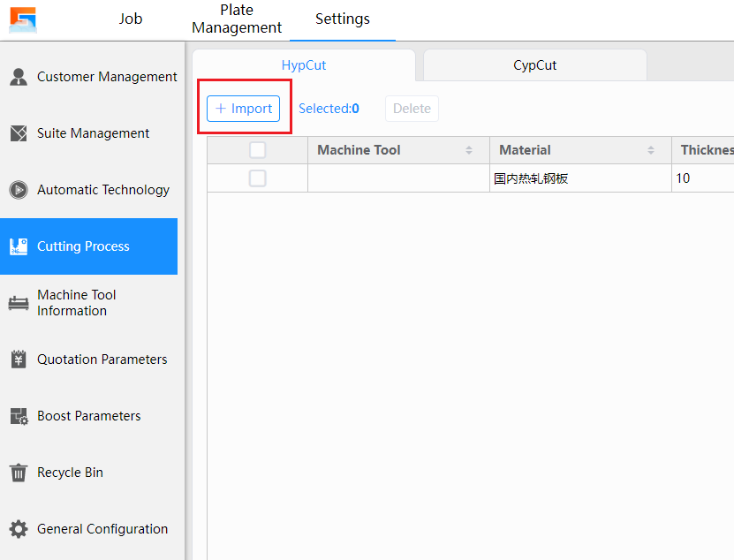734x560 pixels.
Task: Click the Customer Management person icon
Action: coord(19,77)
